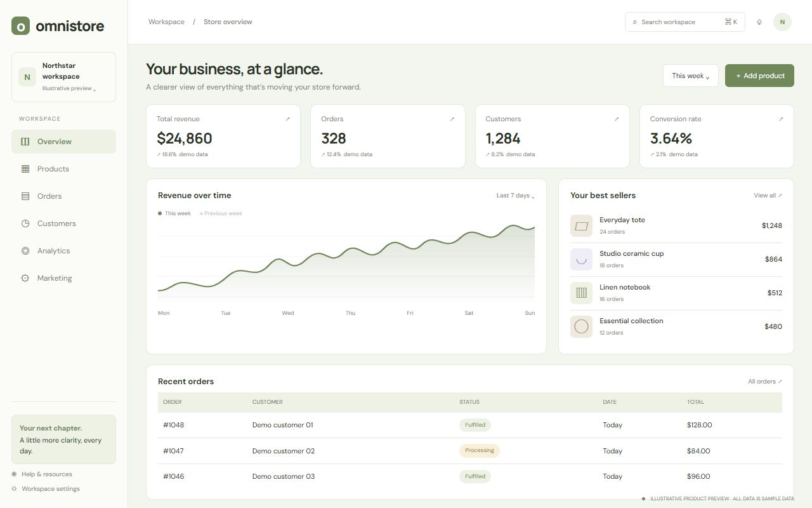The height and width of the screenshot is (508, 812).
Task: Select Customers in the sidebar
Action: pos(63,224)
